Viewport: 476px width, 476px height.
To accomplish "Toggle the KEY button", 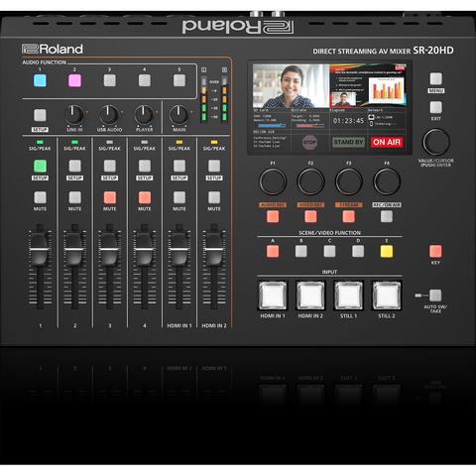I will coord(435,251).
